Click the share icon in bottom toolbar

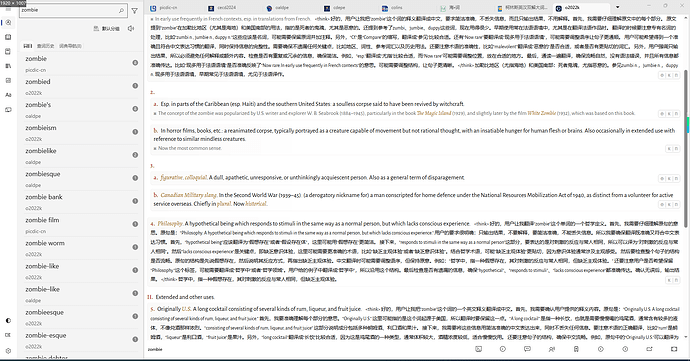[649, 349]
